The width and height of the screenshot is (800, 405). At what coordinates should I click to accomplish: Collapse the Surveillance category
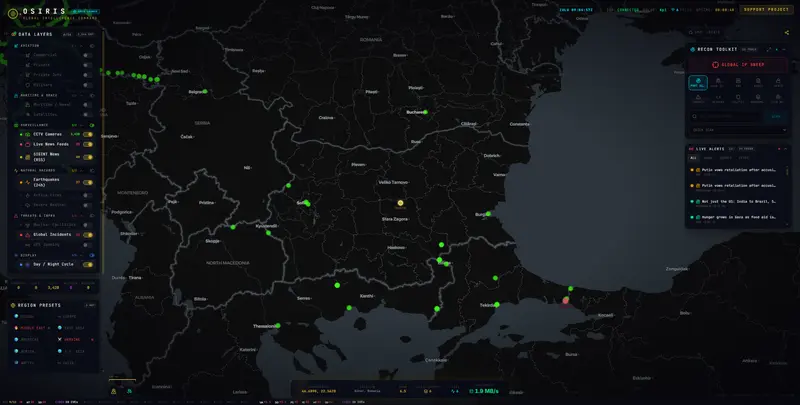82,125
